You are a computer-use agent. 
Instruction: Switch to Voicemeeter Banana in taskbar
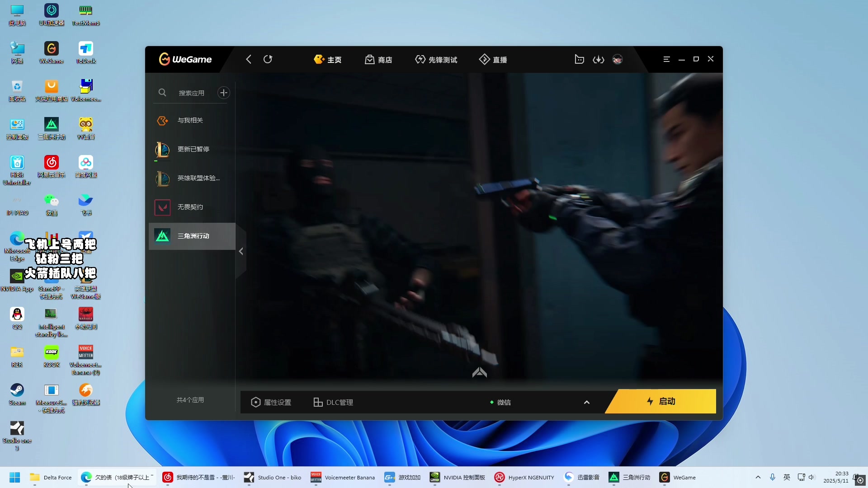(x=343, y=477)
